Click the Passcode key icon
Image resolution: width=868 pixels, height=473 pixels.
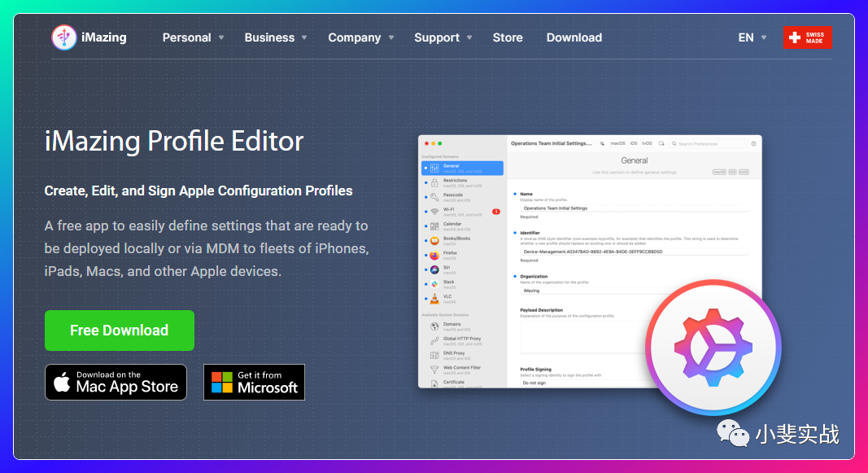[x=434, y=197]
